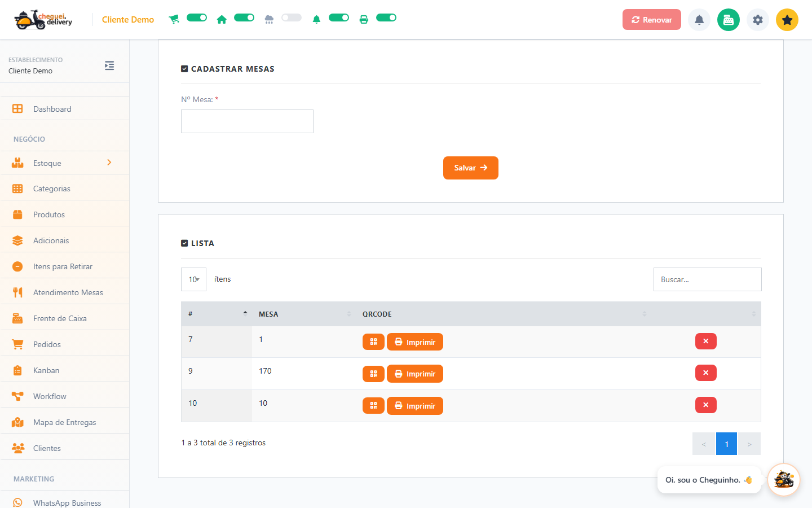
Task: Click the Renovar button
Action: 652,20
